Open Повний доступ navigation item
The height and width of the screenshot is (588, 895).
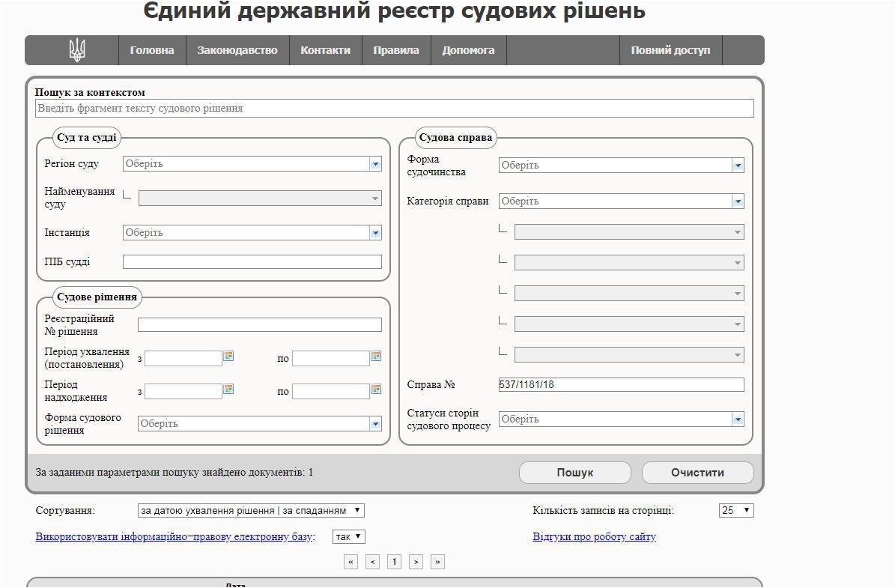click(670, 50)
